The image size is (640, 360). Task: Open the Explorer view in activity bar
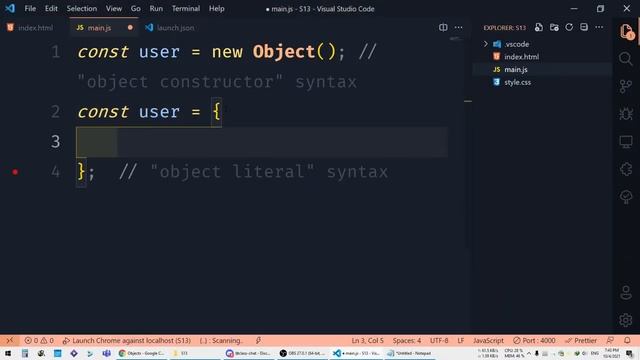tap(626, 31)
